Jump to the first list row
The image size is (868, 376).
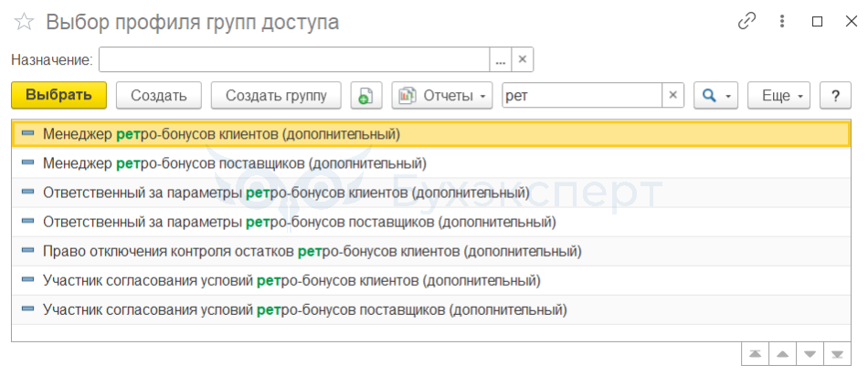756,353
